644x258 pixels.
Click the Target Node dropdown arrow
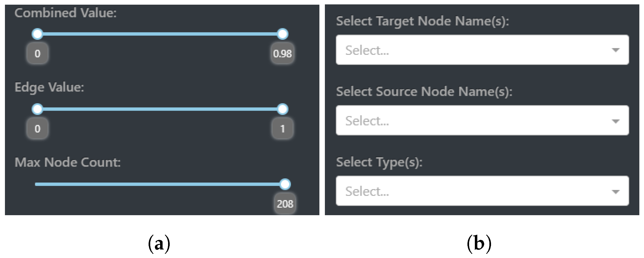click(615, 50)
